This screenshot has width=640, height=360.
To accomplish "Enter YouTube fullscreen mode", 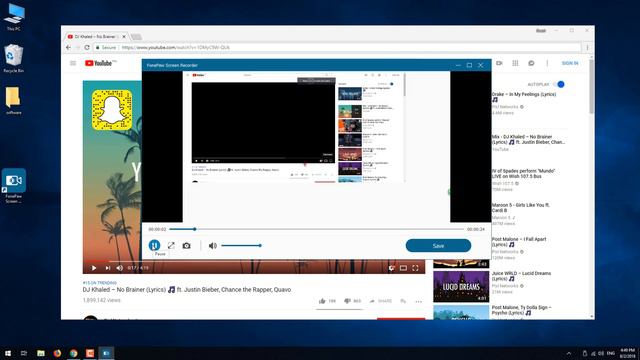I will coord(415,268).
